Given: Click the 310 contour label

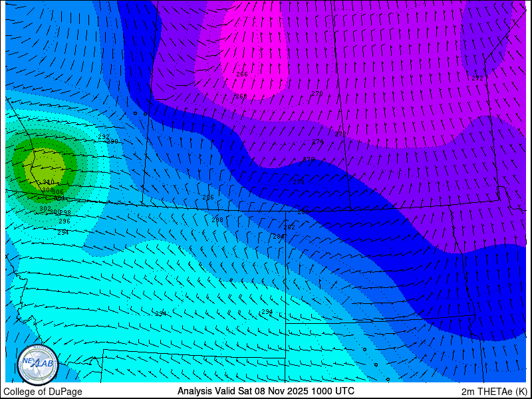Looking at the screenshot, I should pos(49,182).
